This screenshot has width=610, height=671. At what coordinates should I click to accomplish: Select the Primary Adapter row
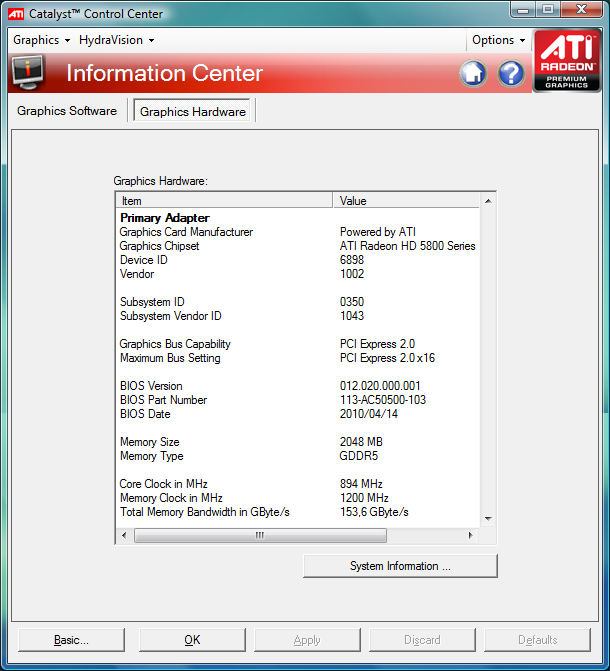tap(165, 217)
